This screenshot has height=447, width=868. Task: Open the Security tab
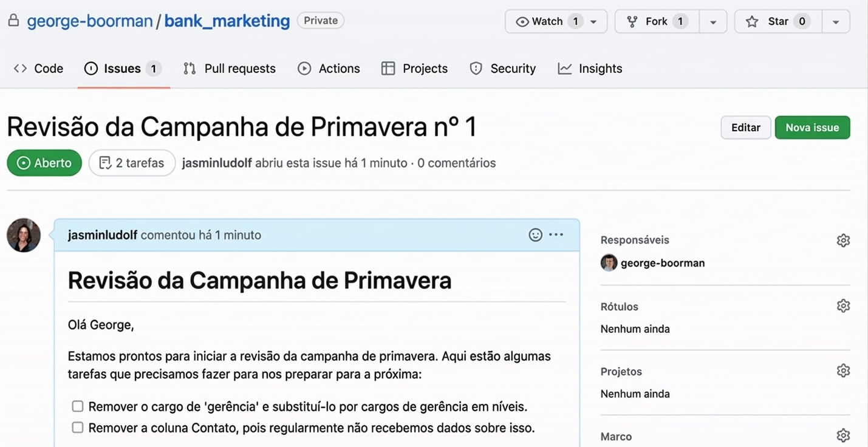[503, 69]
